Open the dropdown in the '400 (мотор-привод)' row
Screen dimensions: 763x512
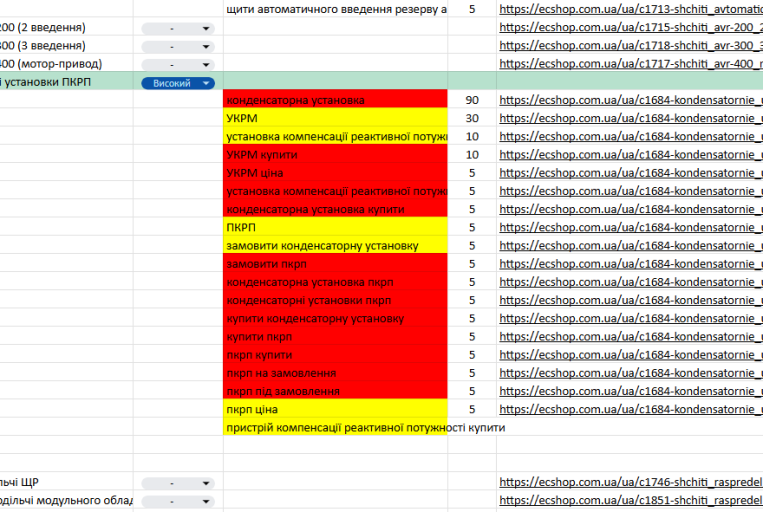click(x=178, y=65)
